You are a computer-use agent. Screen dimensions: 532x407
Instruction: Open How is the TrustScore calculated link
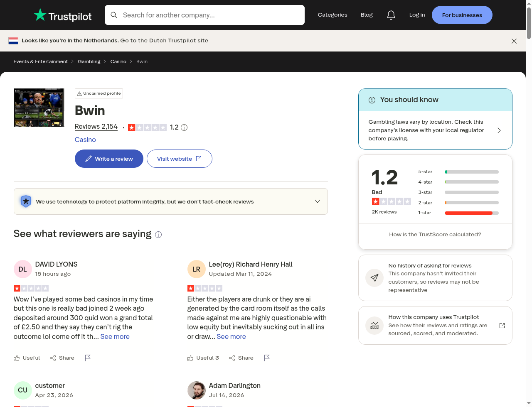coord(435,235)
